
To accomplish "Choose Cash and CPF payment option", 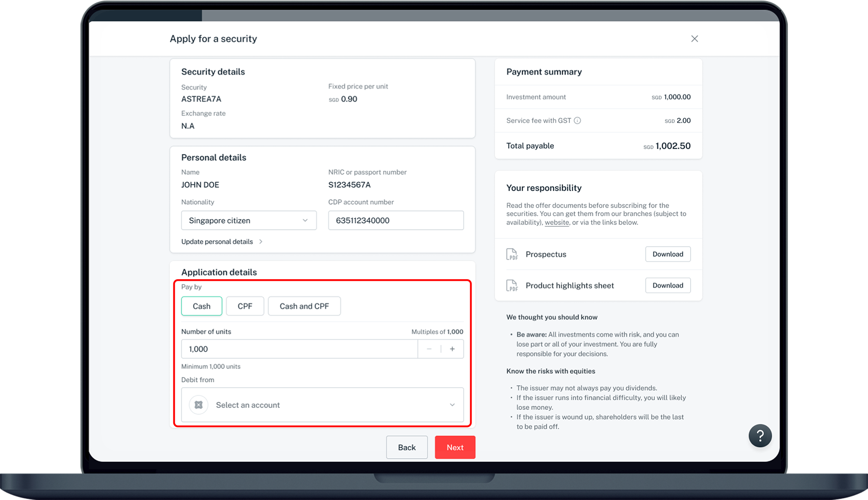I will click(304, 306).
